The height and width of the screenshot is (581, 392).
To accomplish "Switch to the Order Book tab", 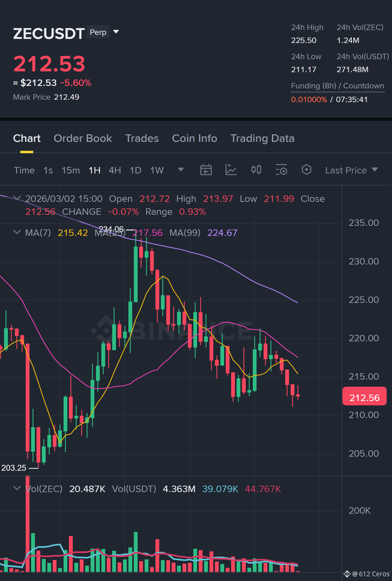I will pyautogui.click(x=83, y=138).
